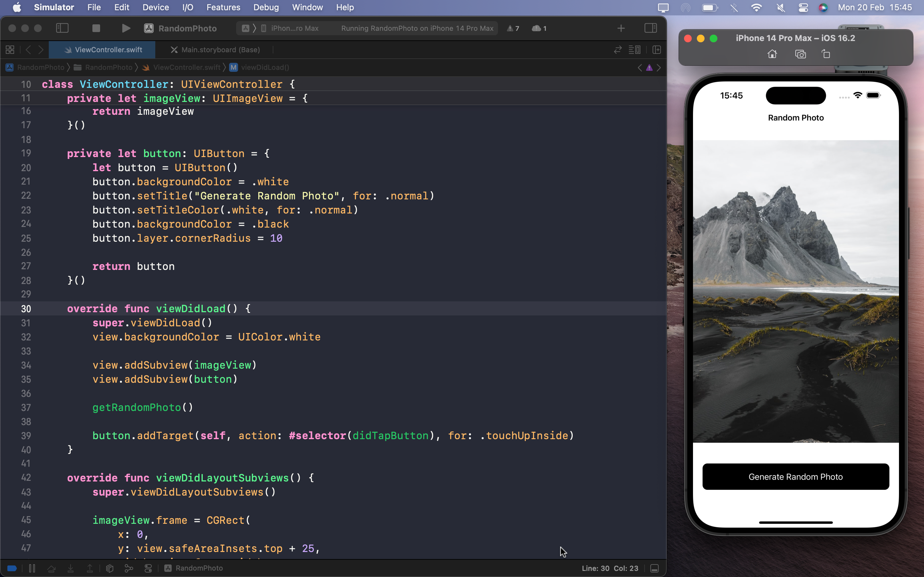The image size is (924, 577).
Task: Click the Run play button in Xcode toolbar
Action: (126, 28)
